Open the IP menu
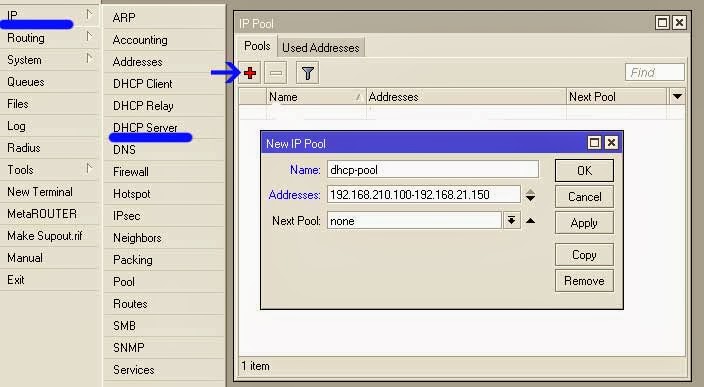This screenshot has height=387, width=704. (48, 16)
